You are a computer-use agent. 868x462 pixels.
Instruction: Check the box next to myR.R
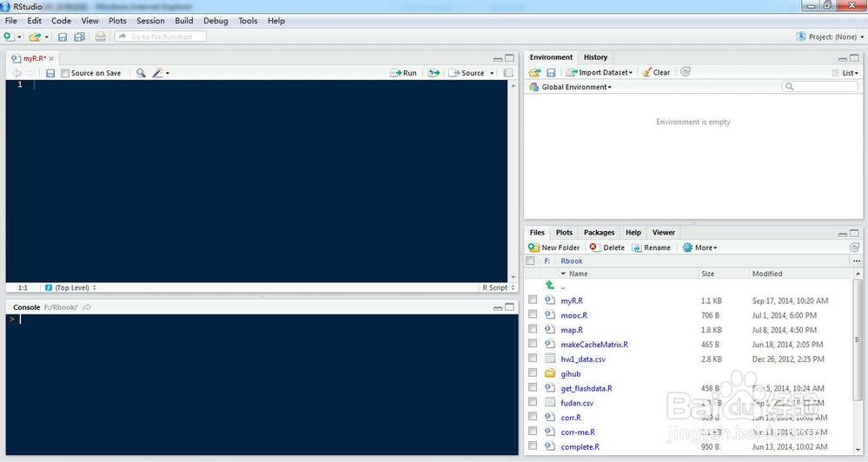[x=533, y=300]
